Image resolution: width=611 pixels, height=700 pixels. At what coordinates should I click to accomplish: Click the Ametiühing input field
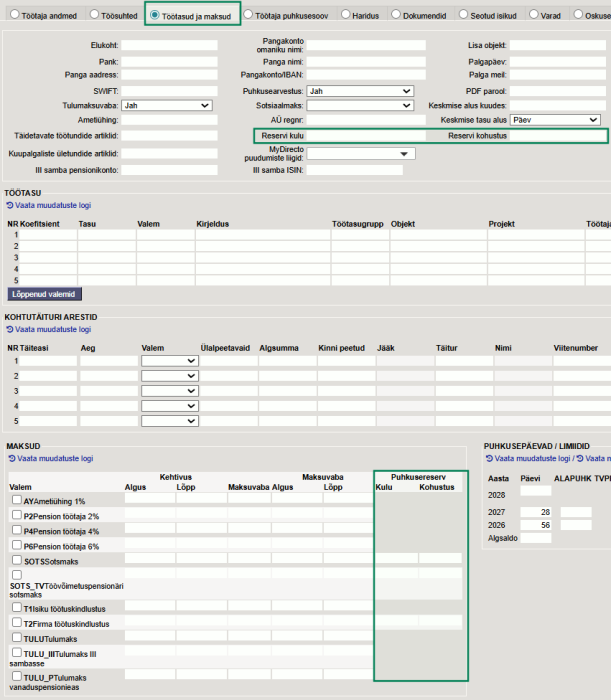click(x=170, y=120)
